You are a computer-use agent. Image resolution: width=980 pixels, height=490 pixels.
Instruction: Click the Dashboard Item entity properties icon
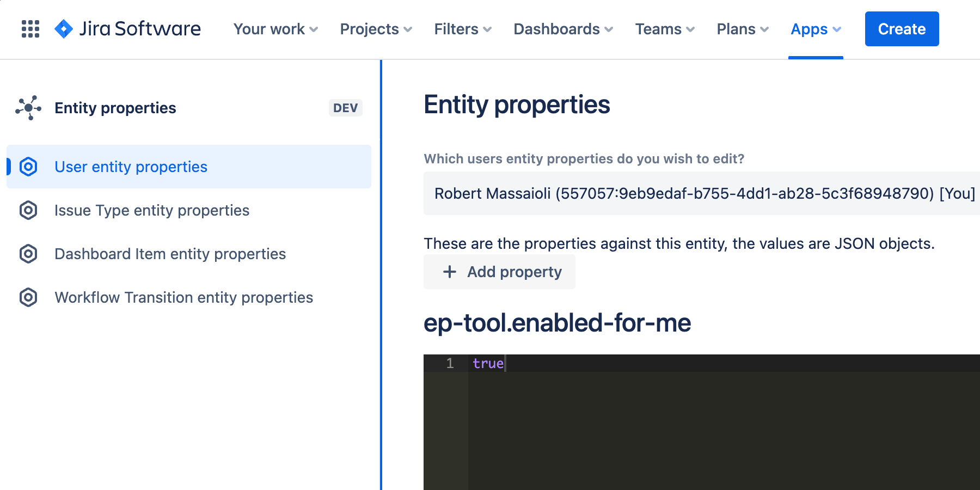click(28, 254)
